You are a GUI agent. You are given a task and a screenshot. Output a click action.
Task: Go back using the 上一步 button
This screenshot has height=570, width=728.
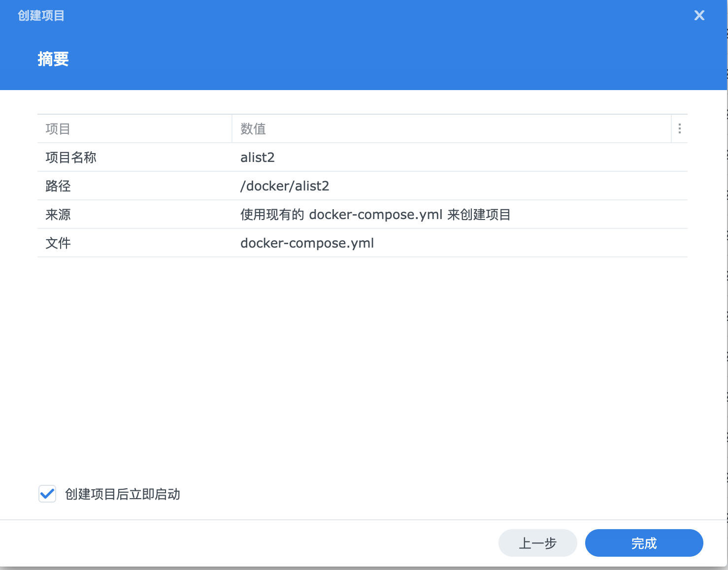(537, 543)
